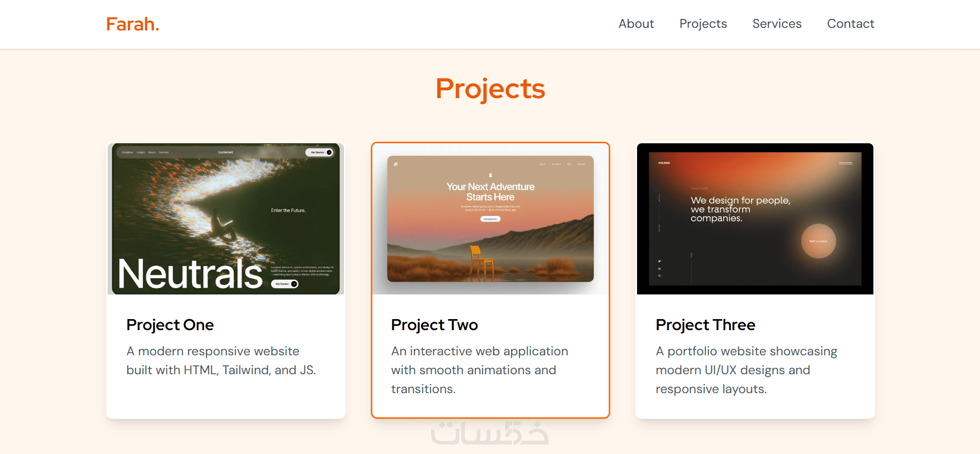This screenshot has height=454, width=980.
Task: Click Project Three's portfolio website description
Action: pyautogui.click(x=746, y=370)
